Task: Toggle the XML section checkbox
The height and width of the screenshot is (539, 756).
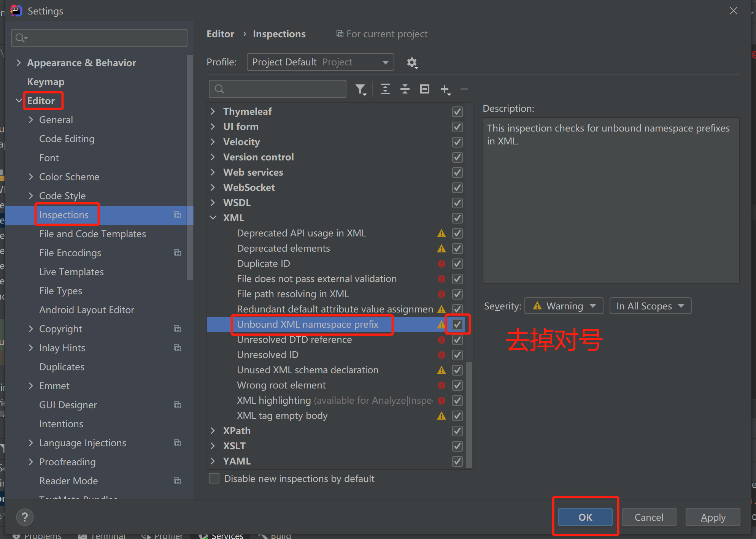Action: (457, 218)
